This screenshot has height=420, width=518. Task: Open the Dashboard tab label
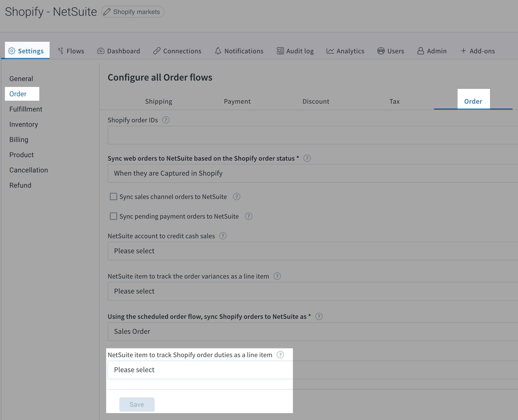coord(124,51)
